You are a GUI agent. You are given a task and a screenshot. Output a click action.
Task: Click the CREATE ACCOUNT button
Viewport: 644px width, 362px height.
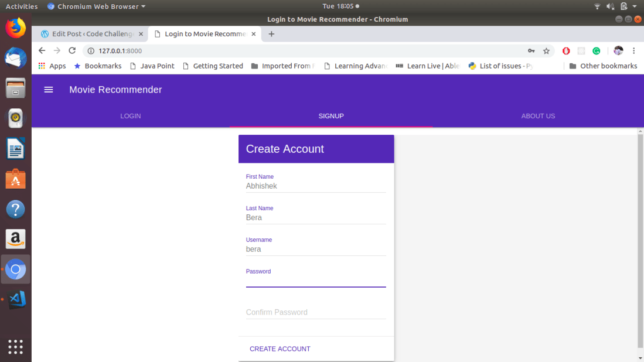click(x=280, y=349)
